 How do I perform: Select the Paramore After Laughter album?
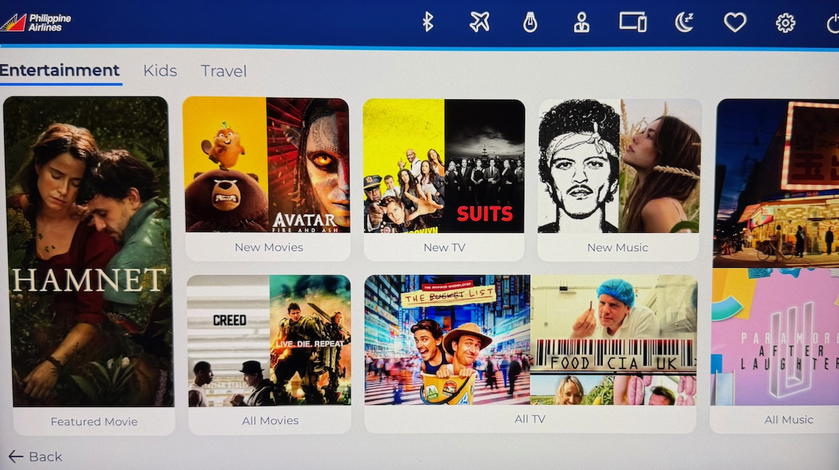tap(776, 337)
